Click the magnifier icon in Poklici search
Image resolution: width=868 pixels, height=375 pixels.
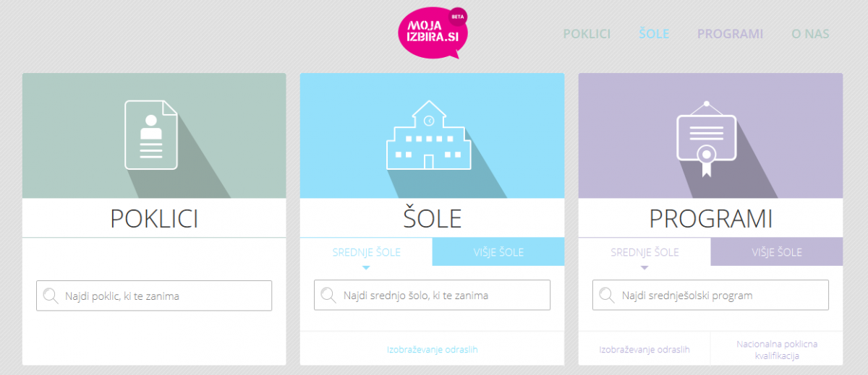click(x=51, y=296)
